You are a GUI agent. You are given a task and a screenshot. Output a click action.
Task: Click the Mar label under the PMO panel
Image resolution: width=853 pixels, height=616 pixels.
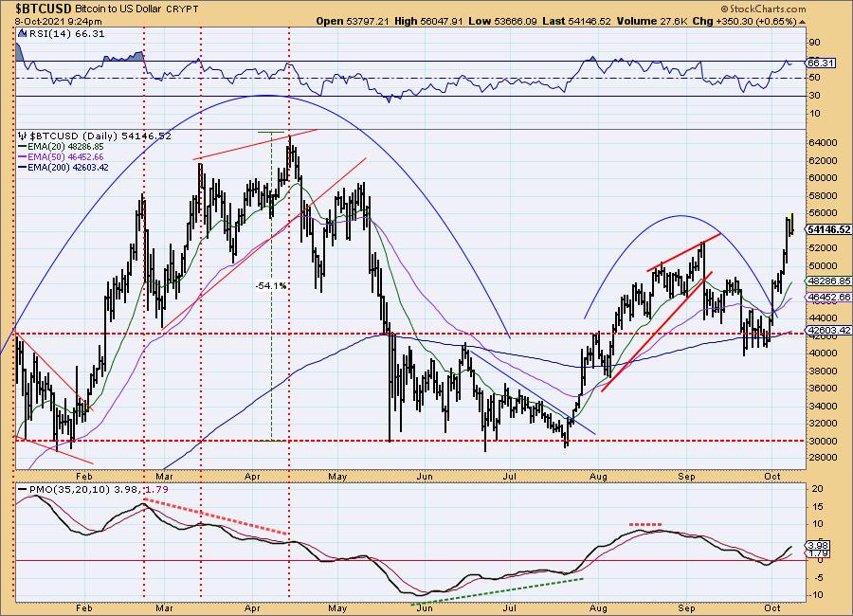(164, 608)
